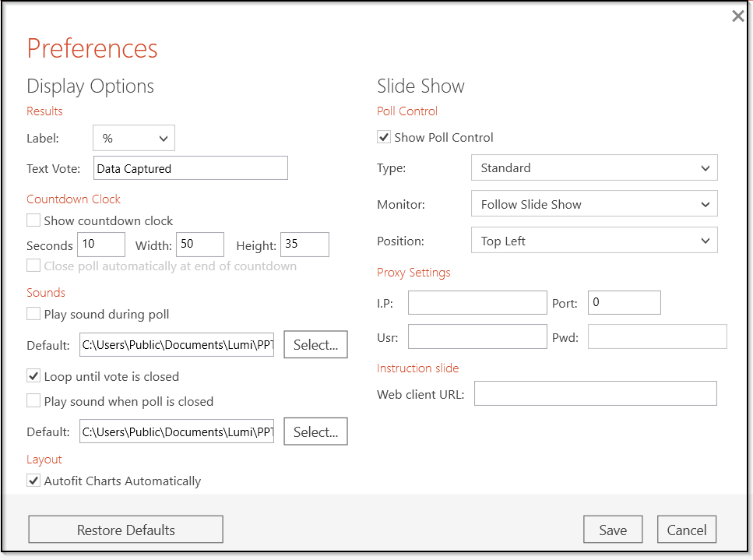
Task: Click the proxy I.P field
Action: click(x=477, y=302)
